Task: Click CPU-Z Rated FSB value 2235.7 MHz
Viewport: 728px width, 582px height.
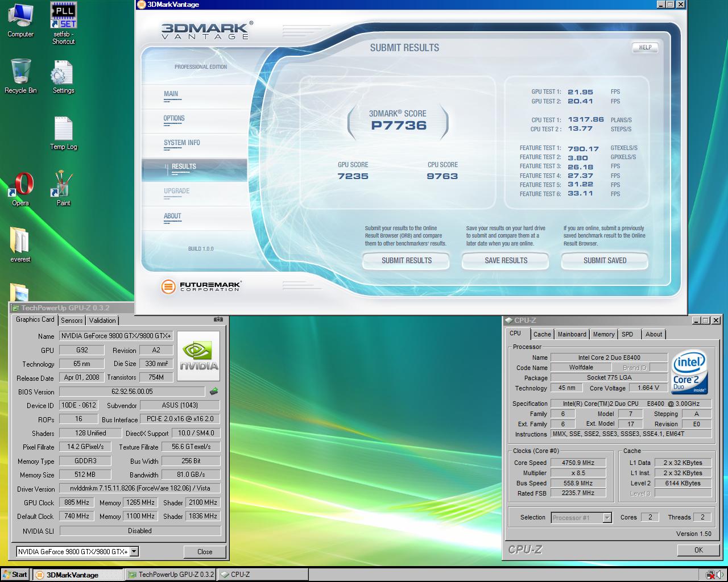Action: [x=578, y=493]
